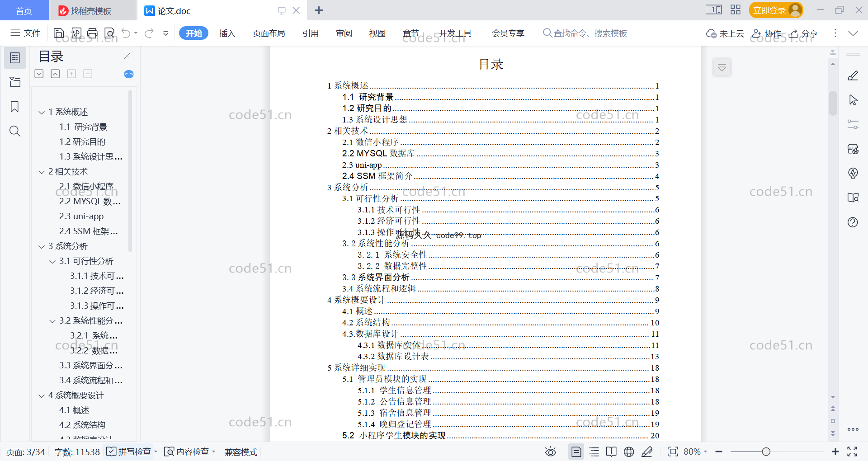Click 立即登录 login button
This screenshot has height=461, width=868.
[776, 10]
